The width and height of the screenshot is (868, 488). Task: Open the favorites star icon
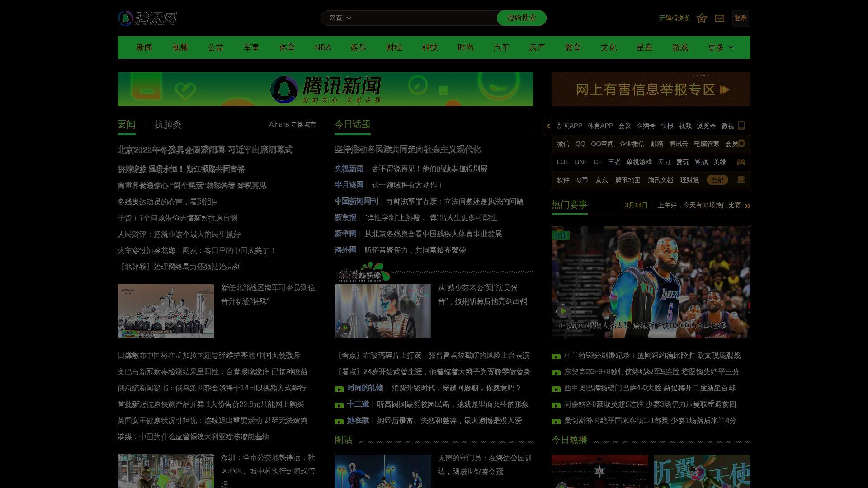click(x=702, y=18)
